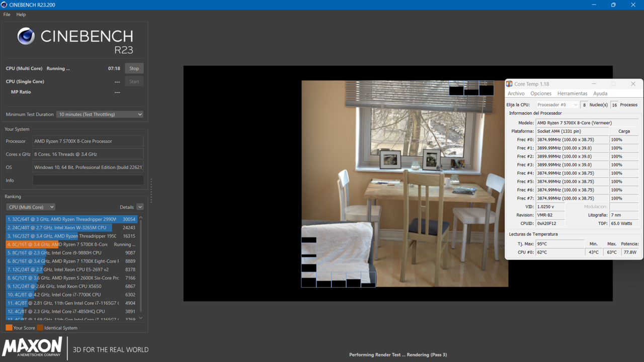Click the TDP 65.0 Watts value
This screenshot has width=644, height=362.
pos(624,223)
